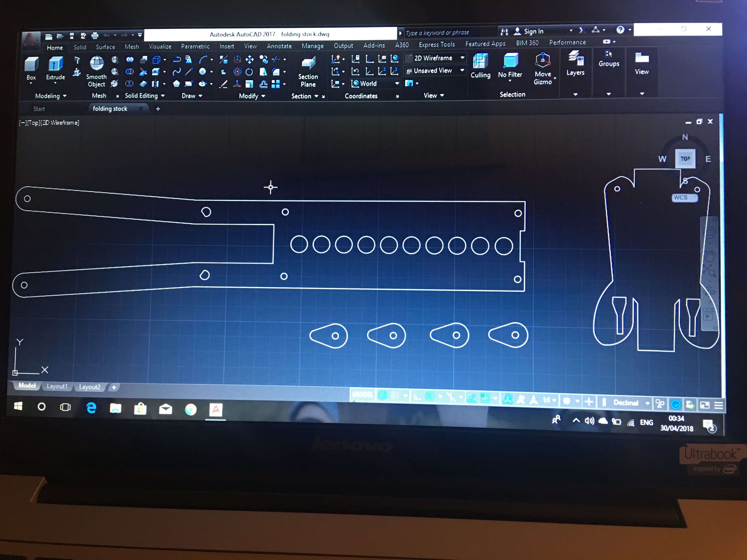Screen dimensions: 747x560
Task: Open the Layers panel button
Action: 575,63
